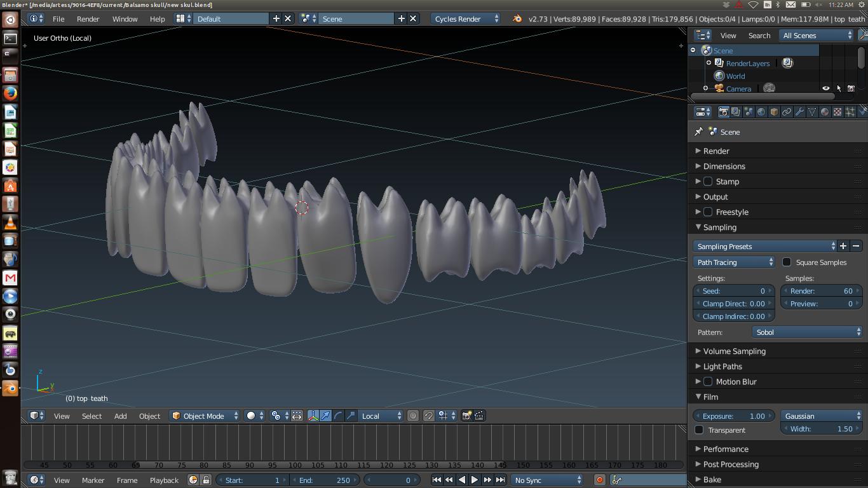Open the Select menu in 3D view header
The width and height of the screenshot is (868, 488).
92,416
